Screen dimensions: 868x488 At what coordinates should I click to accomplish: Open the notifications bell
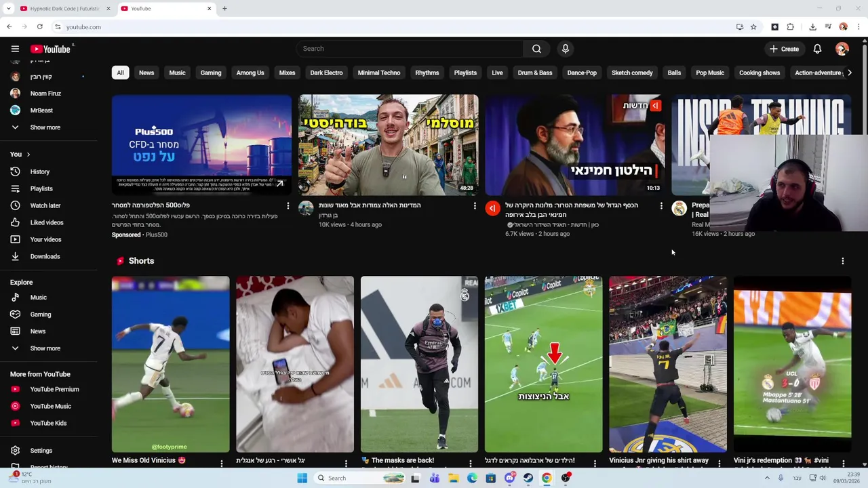[817, 49]
